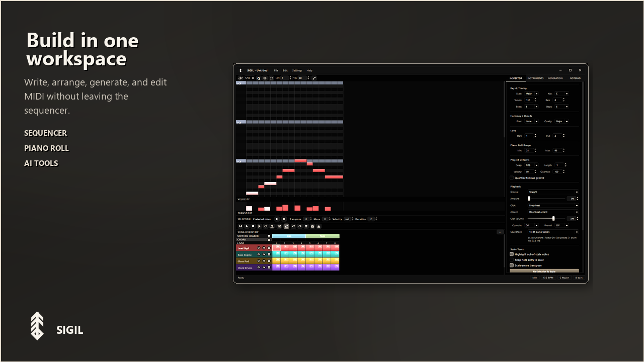The image size is (644, 362).
Task: Click the undo arrow icon
Action: click(293, 226)
